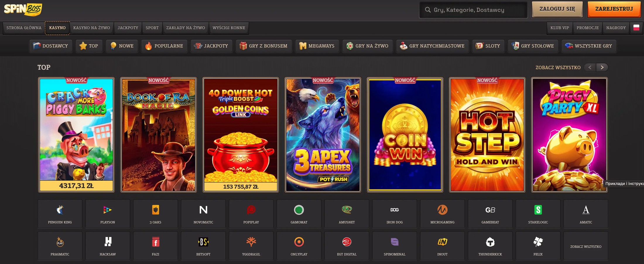
Task: Filter games by Dostawcy category
Action: (x=51, y=46)
